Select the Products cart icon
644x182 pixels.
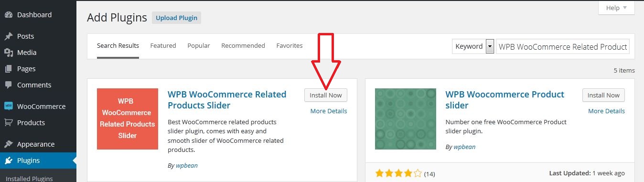coord(8,123)
